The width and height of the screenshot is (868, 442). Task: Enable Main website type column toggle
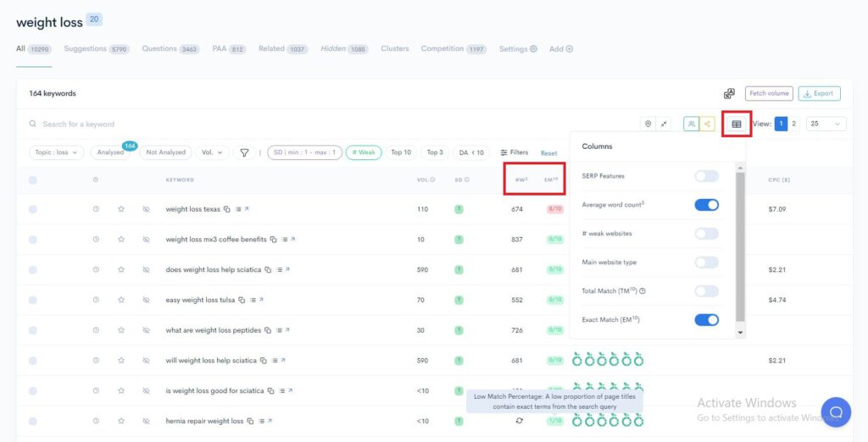pos(706,262)
